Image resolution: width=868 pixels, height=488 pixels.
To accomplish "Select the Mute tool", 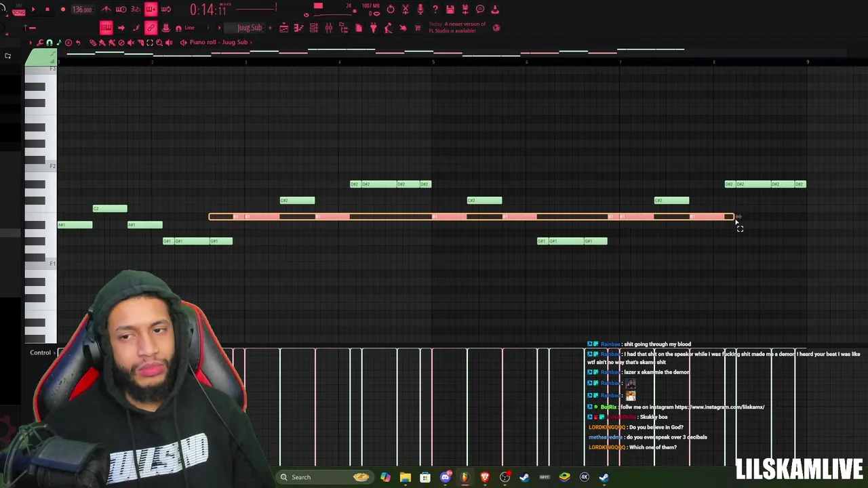I will tap(131, 43).
